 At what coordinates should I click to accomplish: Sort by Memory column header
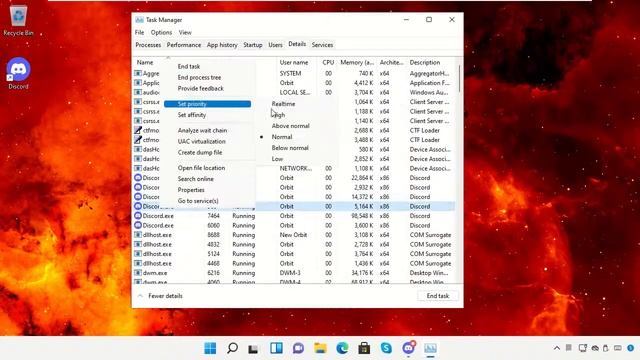pyautogui.click(x=357, y=62)
